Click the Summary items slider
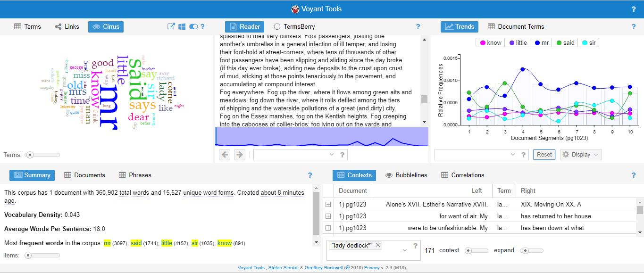Screen dimensions: 644x273 (x=43, y=255)
